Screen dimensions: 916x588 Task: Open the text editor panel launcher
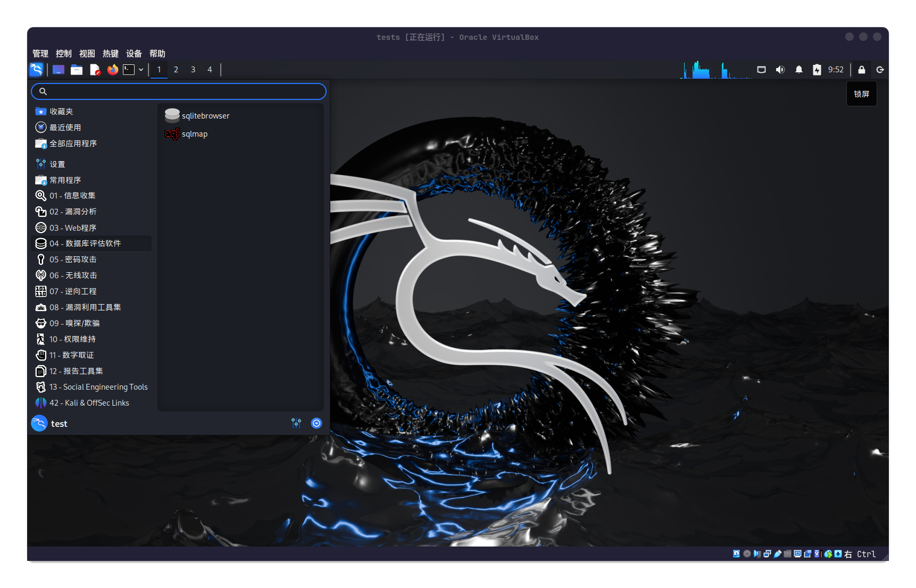point(95,70)
